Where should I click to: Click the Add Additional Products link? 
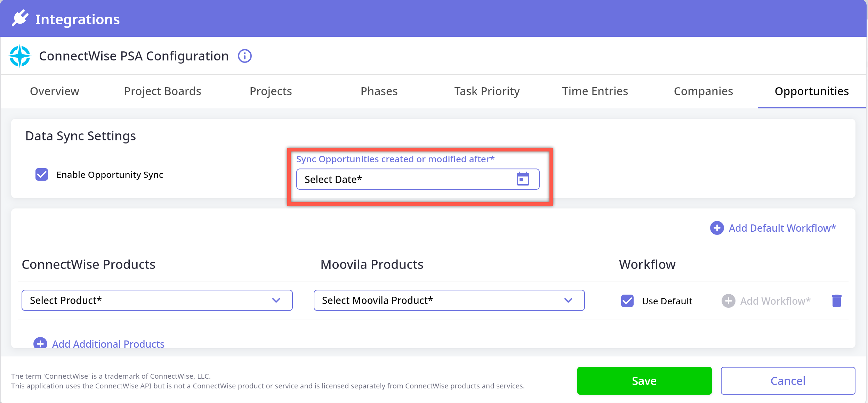[108, 344]
